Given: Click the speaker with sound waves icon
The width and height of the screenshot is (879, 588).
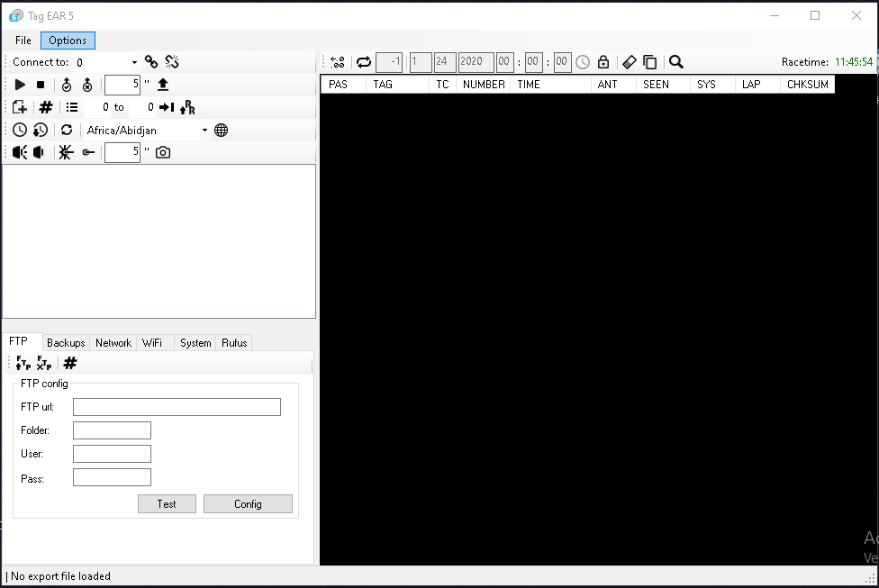Looking at the screenshot, I should [x=20, y=152].
